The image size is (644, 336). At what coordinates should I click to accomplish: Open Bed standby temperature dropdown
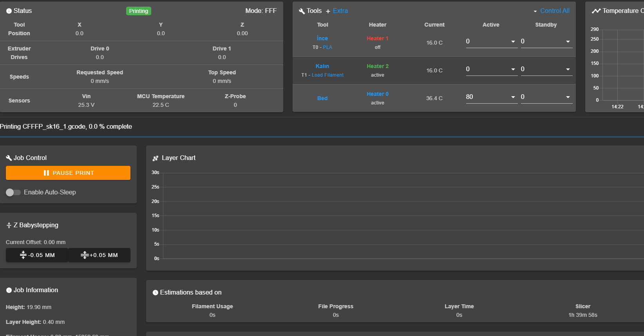(568, 97)
